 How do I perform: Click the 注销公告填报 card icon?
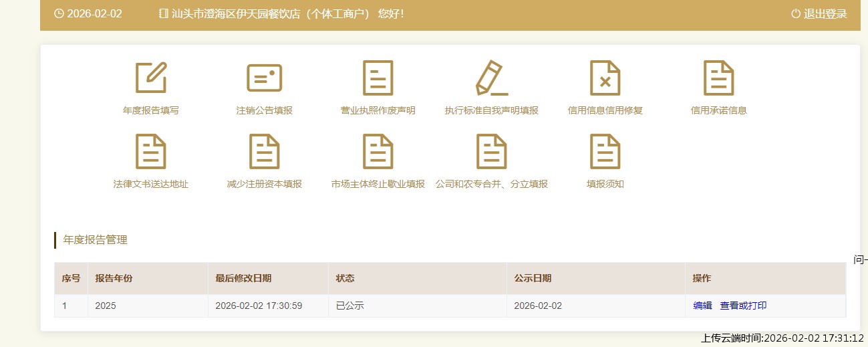(x=264, y=78)
